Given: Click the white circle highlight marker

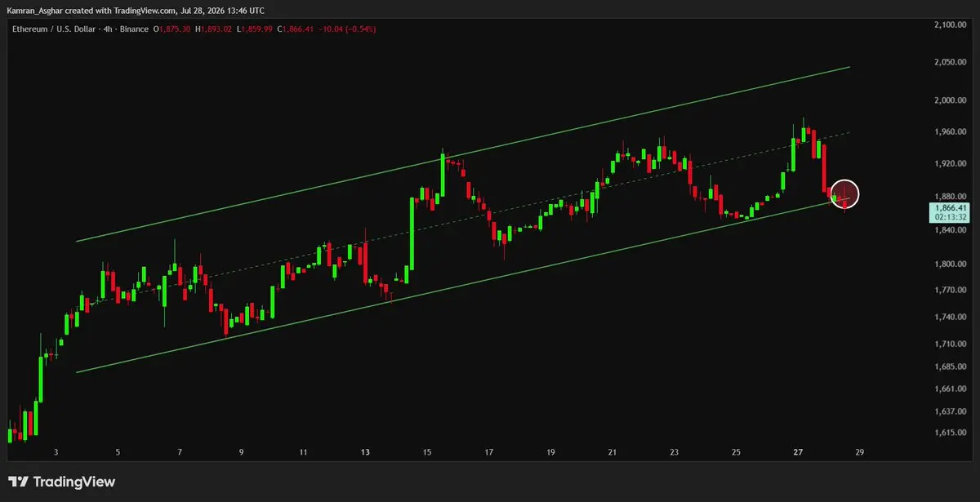Looking at the screenshot, I should [x=844, y=193].
